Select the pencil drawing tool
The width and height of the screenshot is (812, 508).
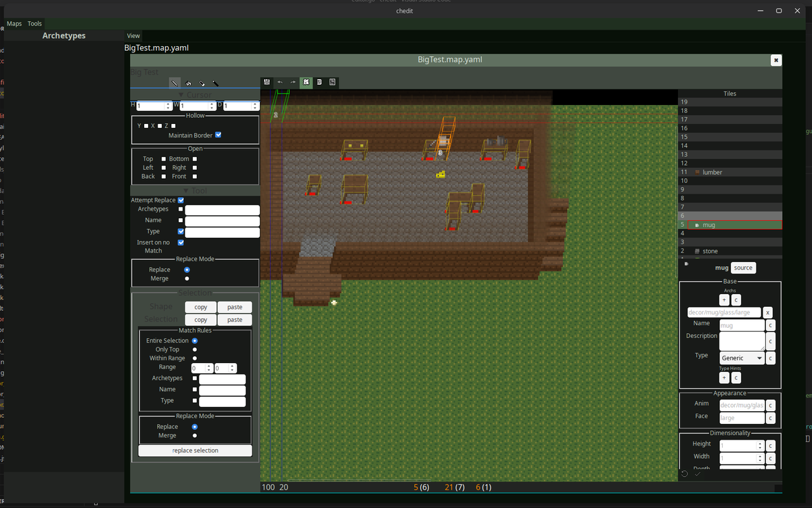173,83
